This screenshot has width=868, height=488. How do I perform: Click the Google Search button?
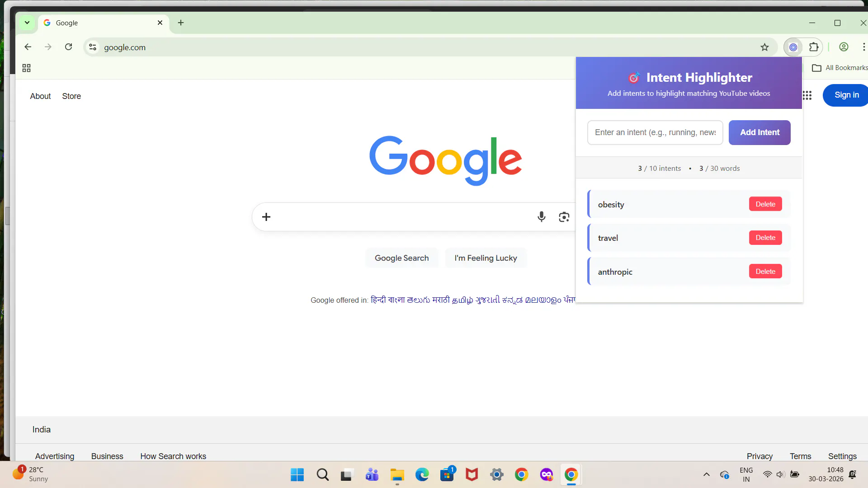click(401, 258)
